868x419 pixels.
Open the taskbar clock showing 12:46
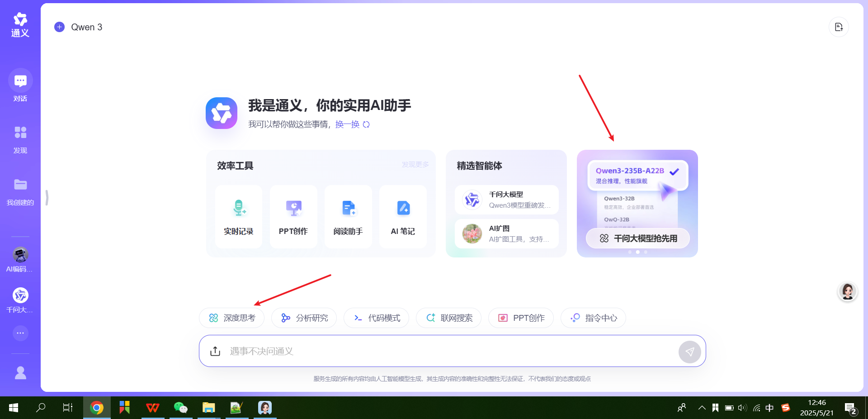(x=817, y=408)
